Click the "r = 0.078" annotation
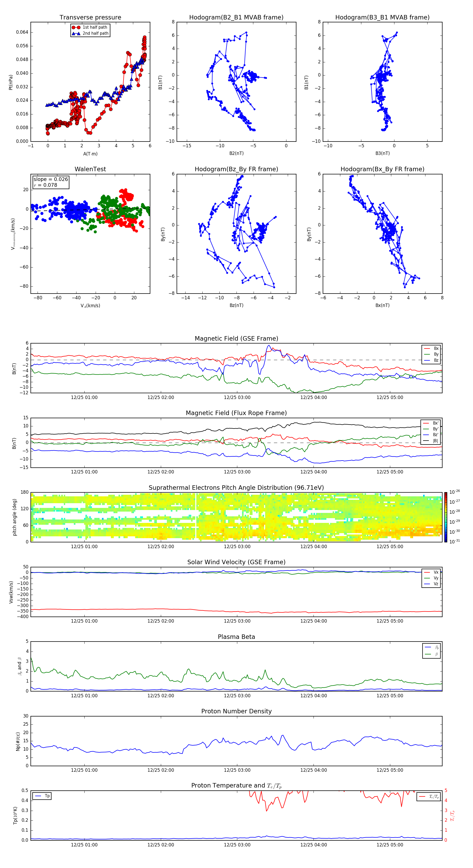Image resolution: width=473 pixels, height=868 pixels. 45,185
